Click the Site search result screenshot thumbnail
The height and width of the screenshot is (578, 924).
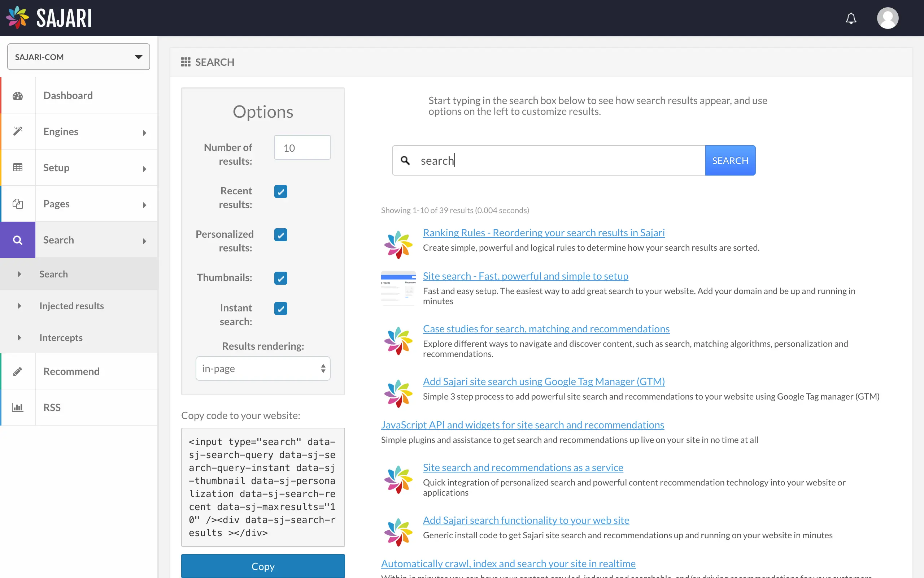(x=398, y=288)
